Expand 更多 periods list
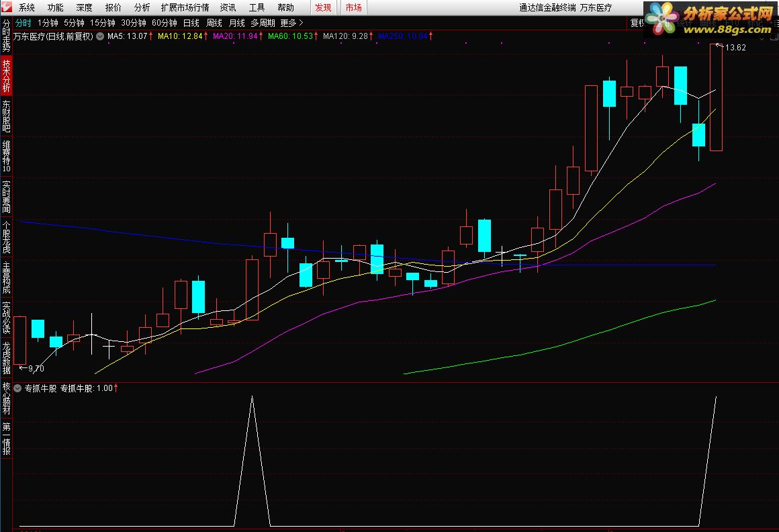This screenshot has width=779, height=532. pos(291,23)
